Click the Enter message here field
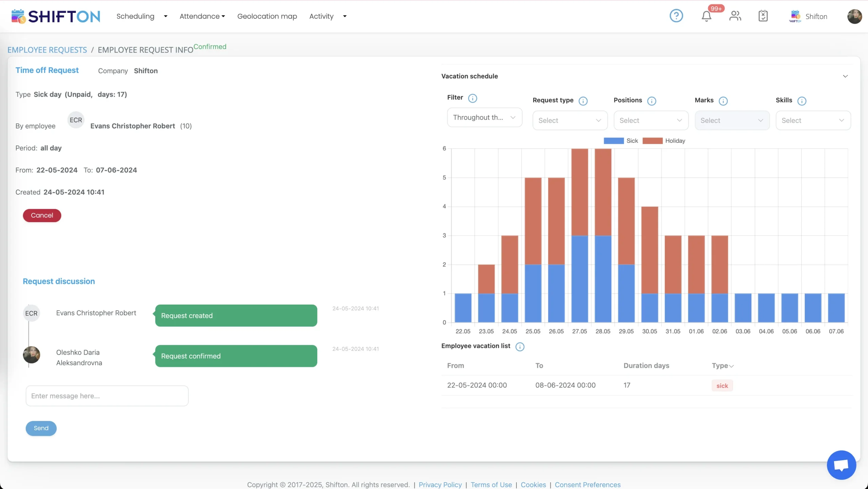The height and width of the screenshot is (489, 868). tap(107, 396)
